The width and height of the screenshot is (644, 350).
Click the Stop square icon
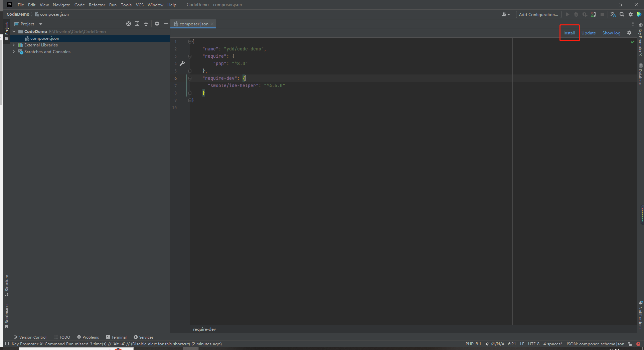[x=602, y=14]
